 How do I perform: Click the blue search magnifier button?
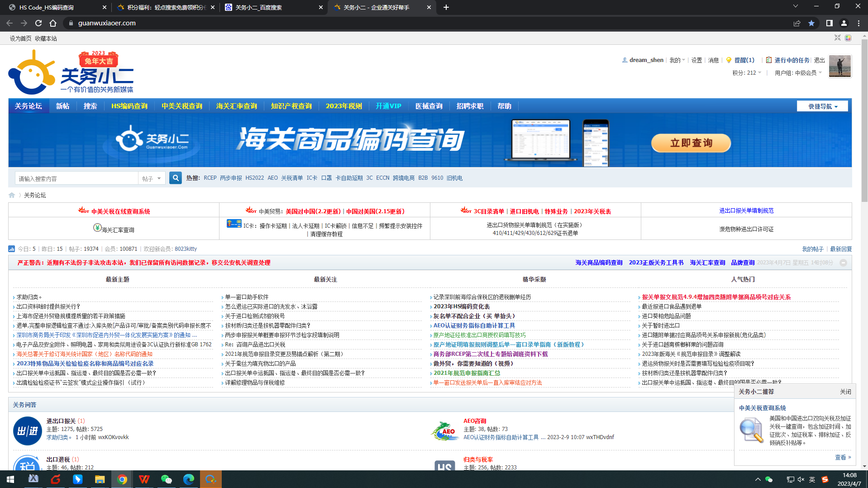pos(176,178)
